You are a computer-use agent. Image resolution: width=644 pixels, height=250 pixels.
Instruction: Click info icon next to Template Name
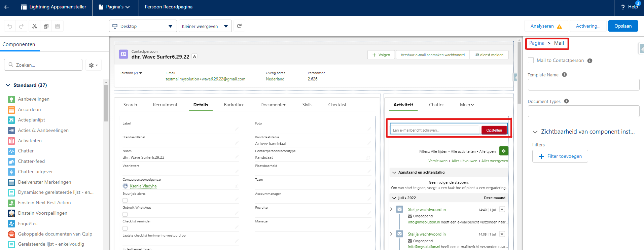tap(564, 75)
